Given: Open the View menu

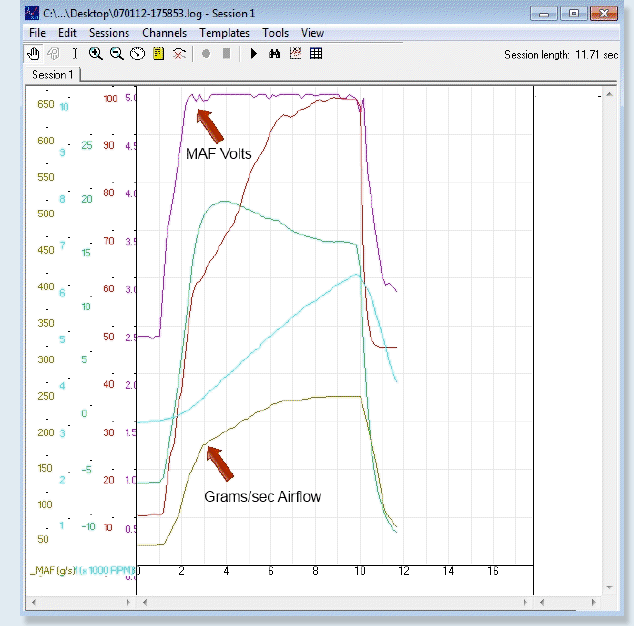Looking at the screenshot, I should 312,33.
